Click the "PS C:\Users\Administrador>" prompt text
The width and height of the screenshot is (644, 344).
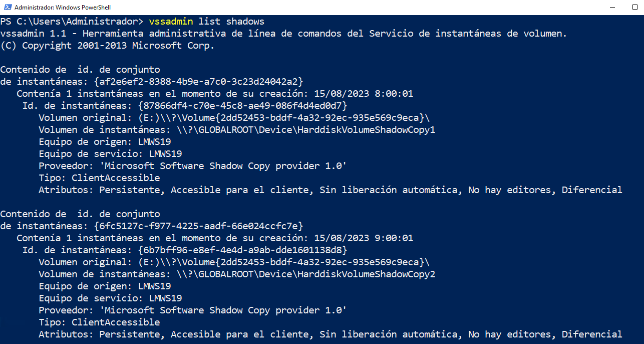tap(72, 22)
